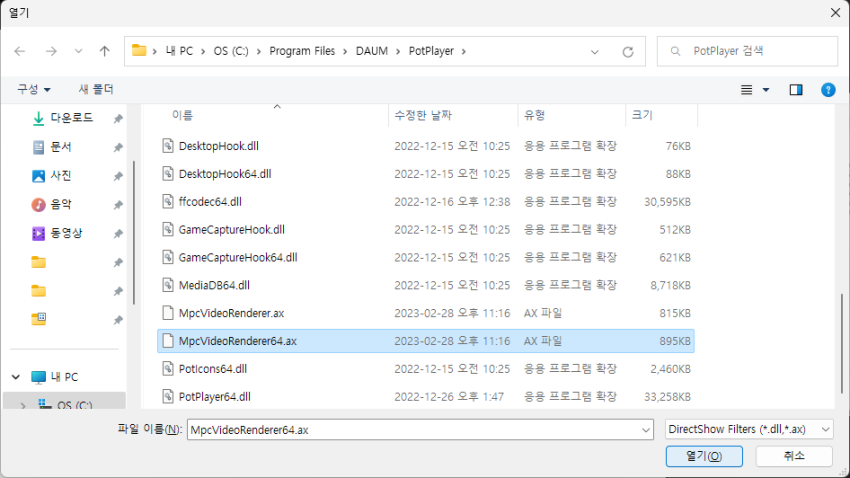Click ffcodec64.dll file icon
The width and height of the screenshot is (850, 478).
tap(168, 201)
